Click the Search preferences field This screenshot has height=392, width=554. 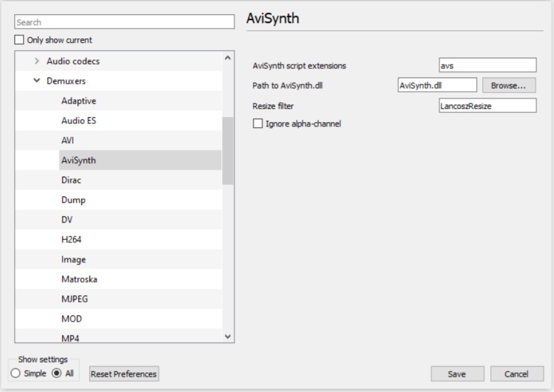pos(124,22)
